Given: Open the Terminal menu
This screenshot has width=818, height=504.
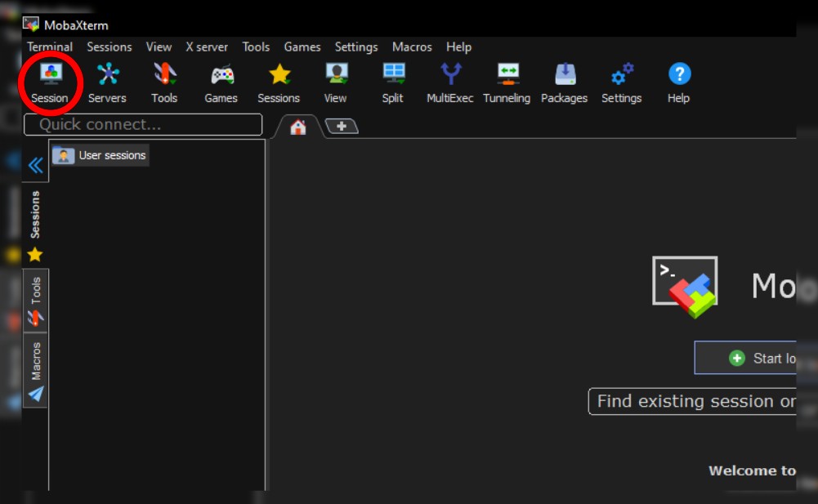Looking at the screenshot, I should [x=50, y=47].
